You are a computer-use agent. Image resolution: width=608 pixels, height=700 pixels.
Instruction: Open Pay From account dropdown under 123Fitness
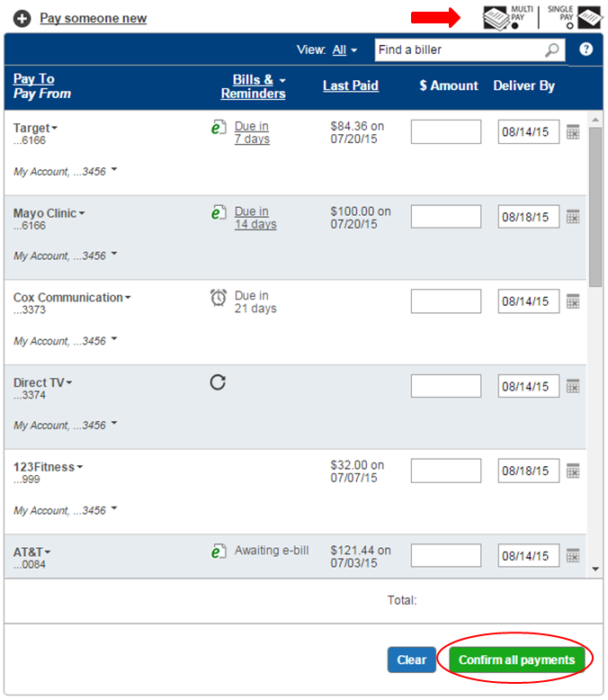pos(114,507)
